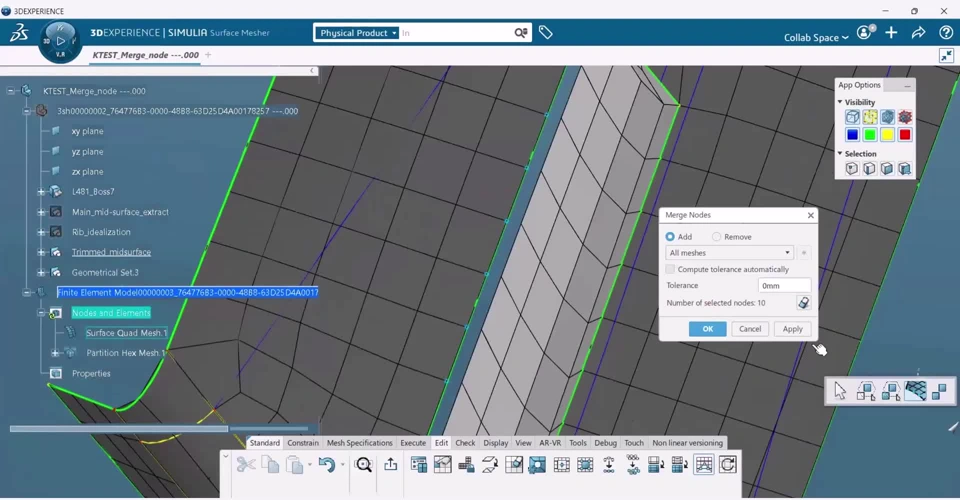Add a new tab with plus button
Image resolution: width=960 pixels, height=500 pixels.
208,55
